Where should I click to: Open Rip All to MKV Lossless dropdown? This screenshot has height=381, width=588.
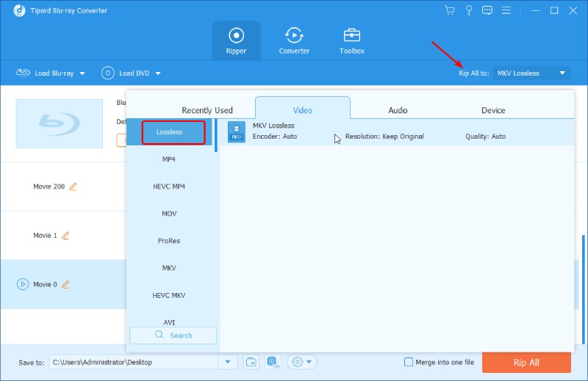531,73
